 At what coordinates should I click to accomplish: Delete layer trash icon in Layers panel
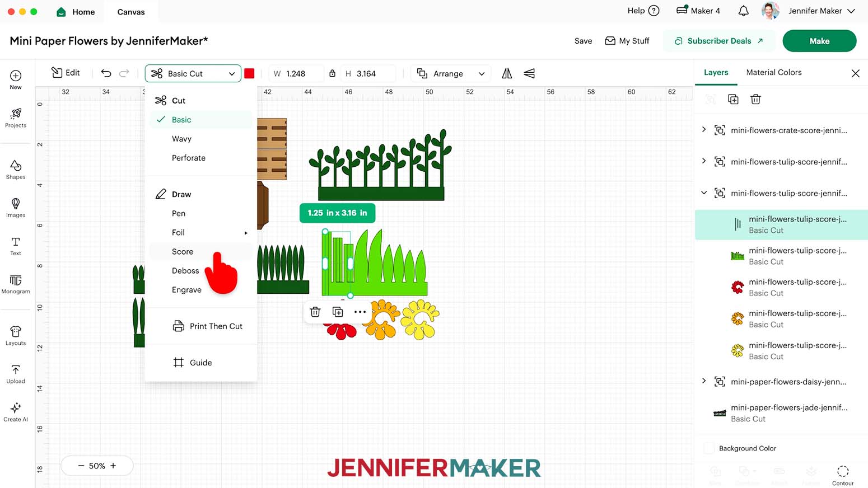755,99
